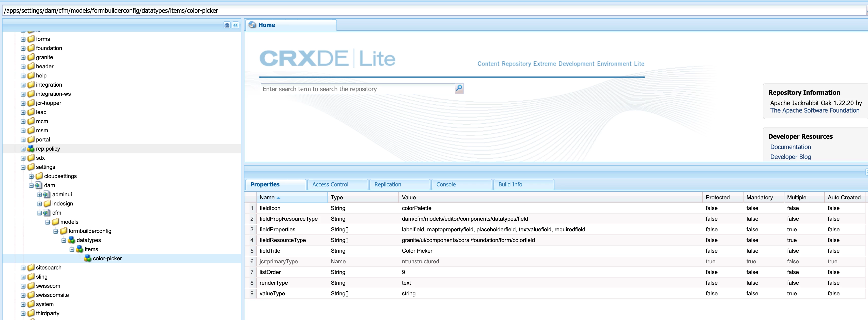Switch to the Access Control tab
This screenshot has width=868, height=320.
pyautogui.click(x=330, y=185)
